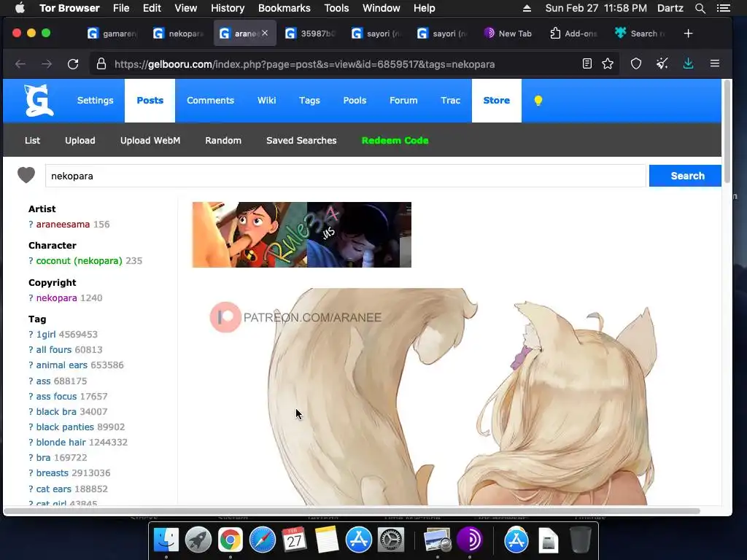Open Saved Searches

(301, 141)
